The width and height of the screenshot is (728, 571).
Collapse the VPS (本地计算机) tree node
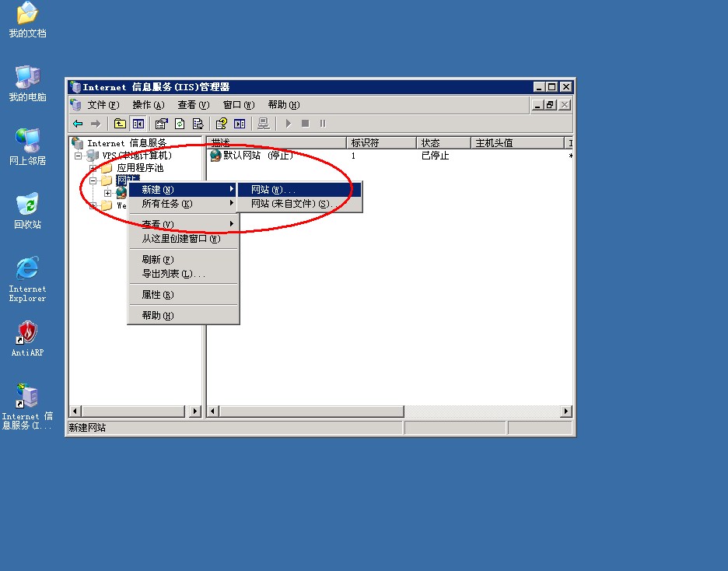(x=78, y=156)
